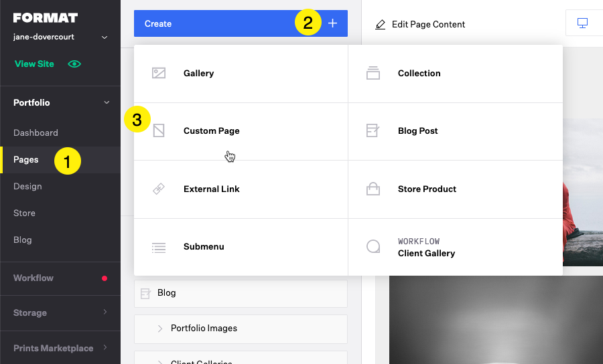Click the Client Gallery chat icon

373,246
